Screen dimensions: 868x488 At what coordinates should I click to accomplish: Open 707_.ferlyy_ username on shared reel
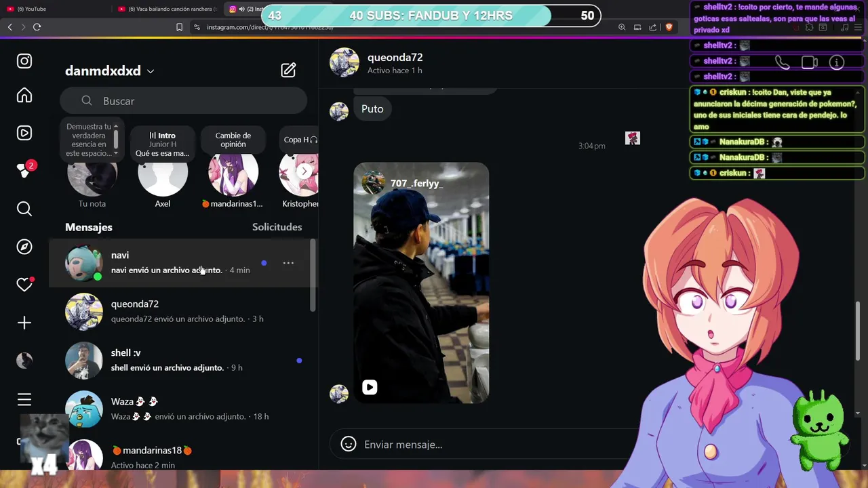416,183
